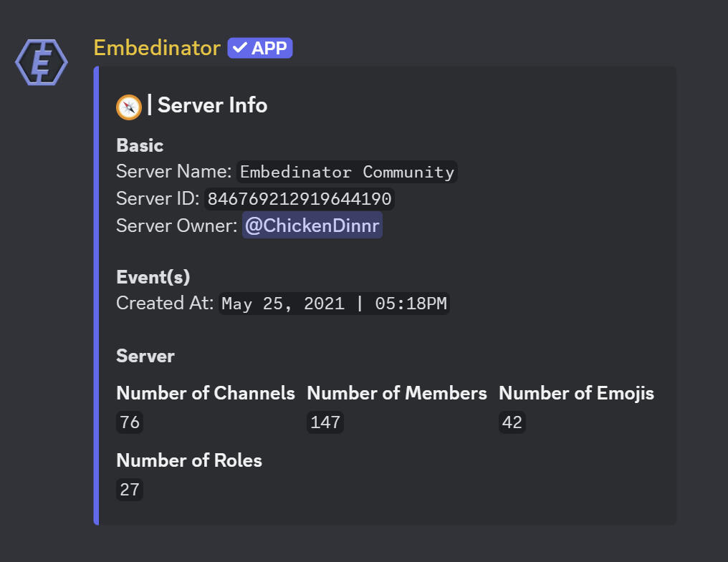Click the Number of Members field heading

click(x=396, y=393)
